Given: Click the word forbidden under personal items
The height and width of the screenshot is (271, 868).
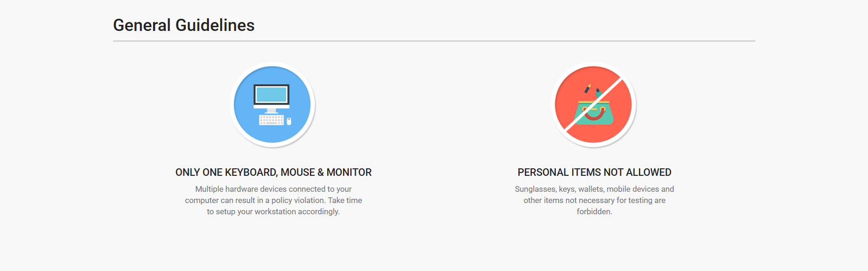Looking at the screenshot, I should click(x=594, y=211).
